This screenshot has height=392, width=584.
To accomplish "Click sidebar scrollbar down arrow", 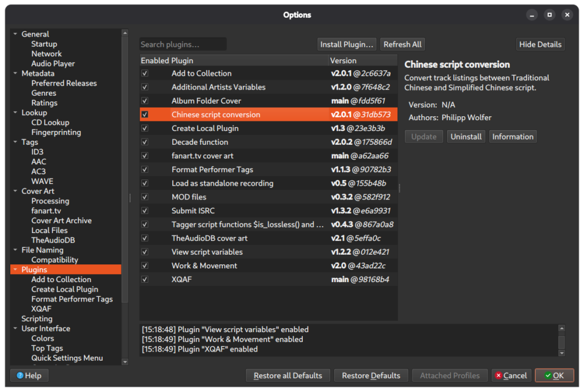I will (125, 361).
